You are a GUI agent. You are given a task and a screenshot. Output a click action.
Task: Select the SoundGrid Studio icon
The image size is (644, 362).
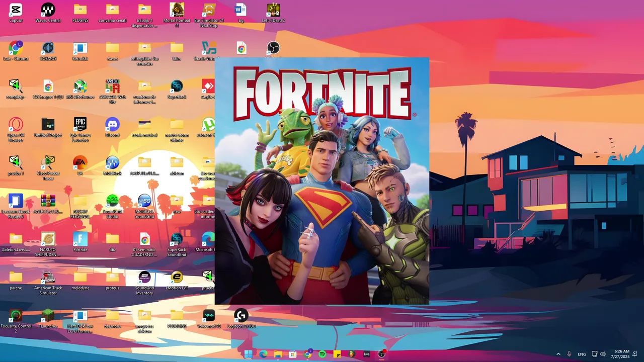112,206
